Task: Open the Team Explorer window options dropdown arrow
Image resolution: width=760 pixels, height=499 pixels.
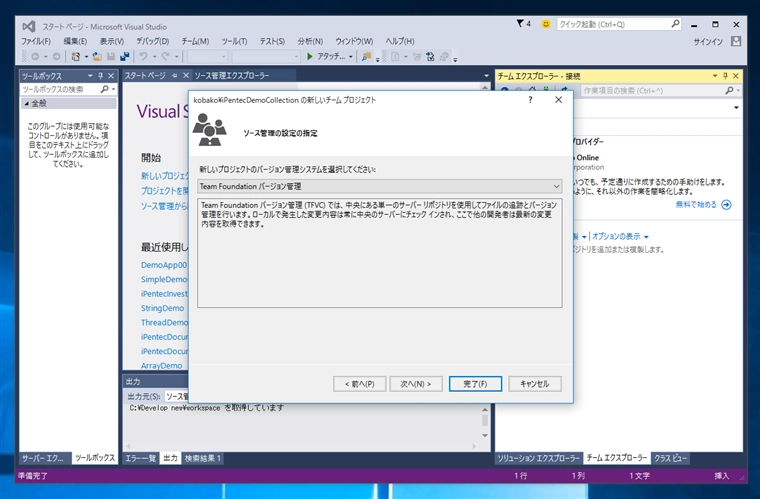Action: click(x=715, y=76)
